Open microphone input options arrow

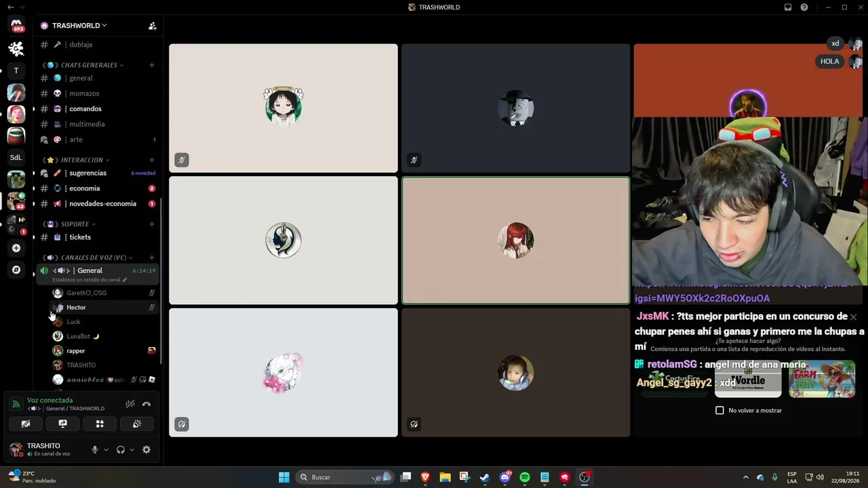[x=106, y=450]
